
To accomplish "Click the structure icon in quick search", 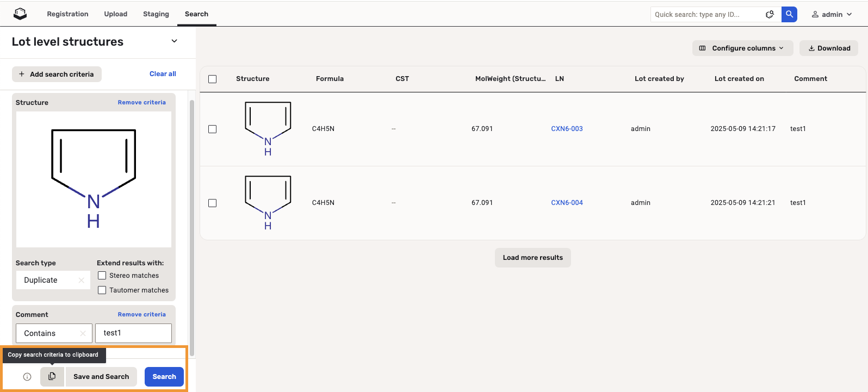I will coord(770,15).
